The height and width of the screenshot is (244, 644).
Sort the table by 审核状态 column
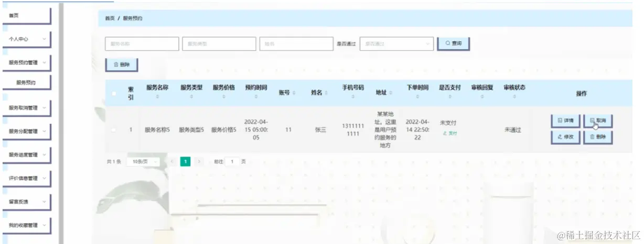pos(514,97)
